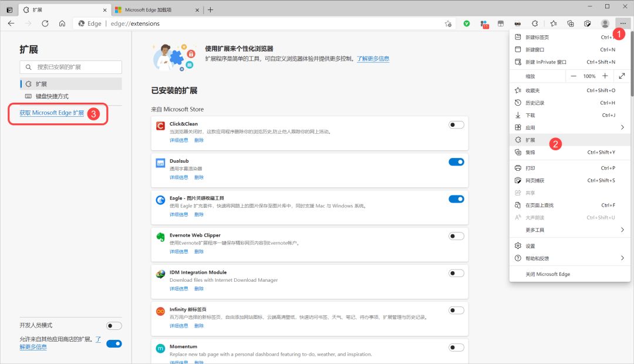The width and height of the screenshot is (634, 364).
Task: Click the green V extension icon
Action: point(467,23)
